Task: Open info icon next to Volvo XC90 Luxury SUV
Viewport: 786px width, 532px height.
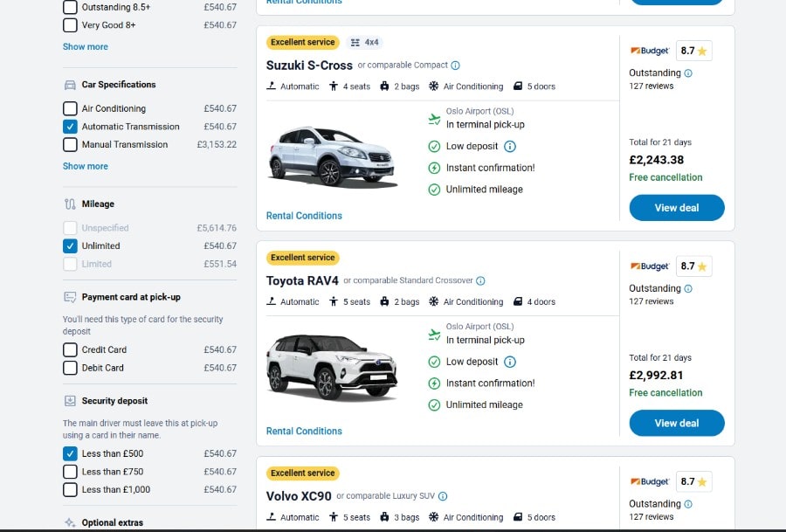Action: click(x=443, y=496)
